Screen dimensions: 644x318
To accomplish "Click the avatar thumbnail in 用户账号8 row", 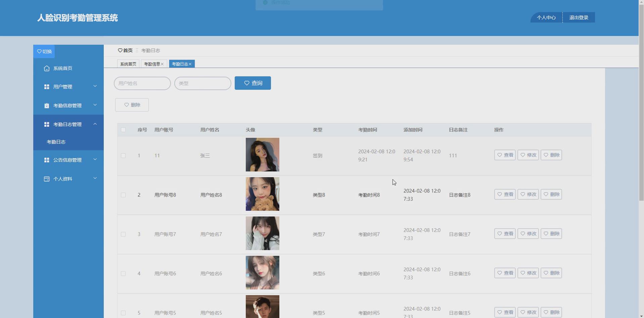I will point(263,194).
